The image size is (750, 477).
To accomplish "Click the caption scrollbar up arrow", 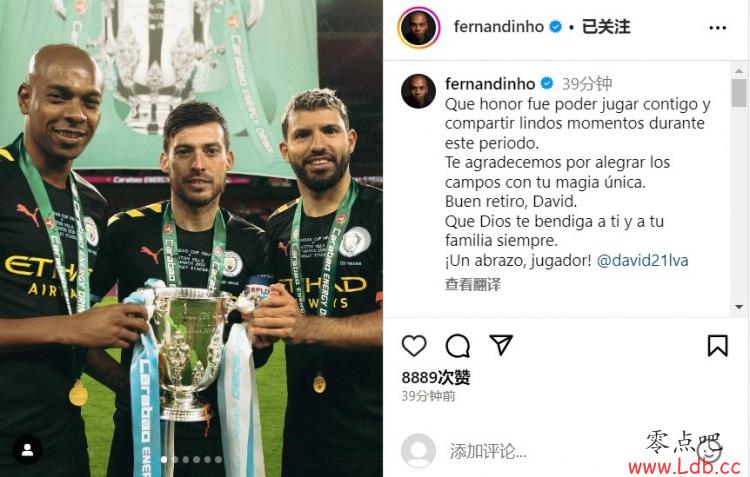I will (x=739, y=71).
